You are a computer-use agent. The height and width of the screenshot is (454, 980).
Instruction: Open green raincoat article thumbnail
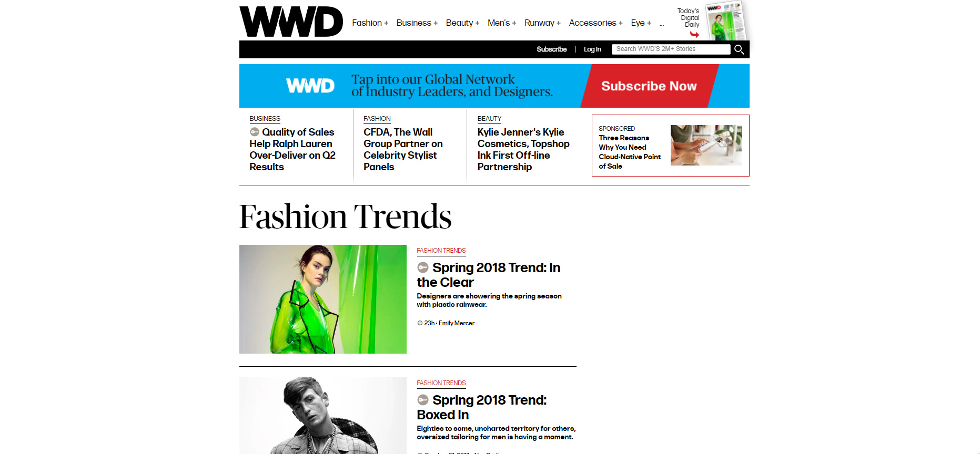323,299
